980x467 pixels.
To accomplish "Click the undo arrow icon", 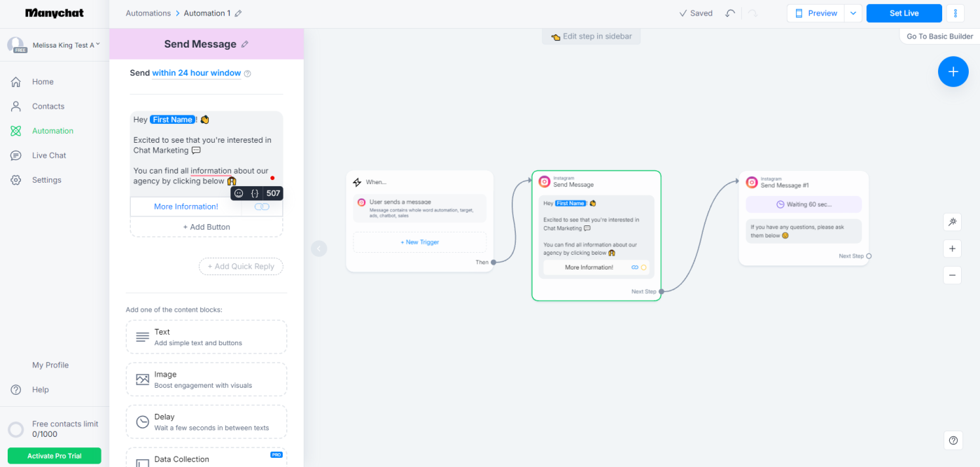I will coord(730,13).
